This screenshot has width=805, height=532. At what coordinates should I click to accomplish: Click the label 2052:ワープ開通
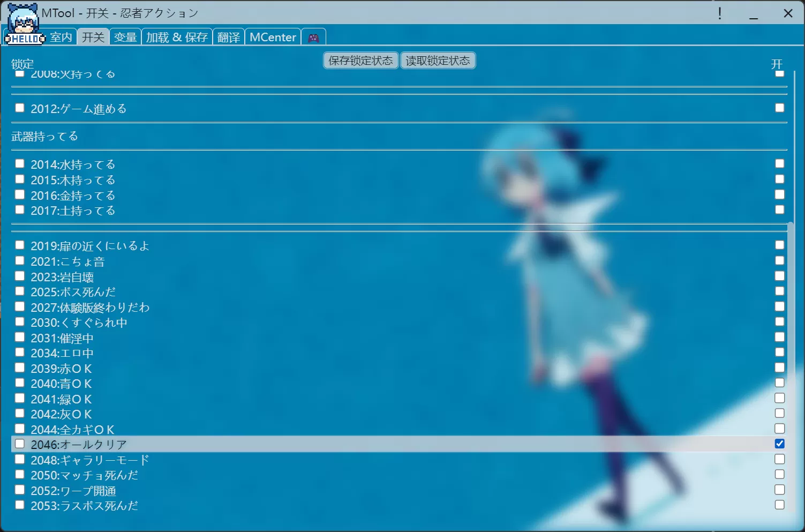(x=73, y=491)
